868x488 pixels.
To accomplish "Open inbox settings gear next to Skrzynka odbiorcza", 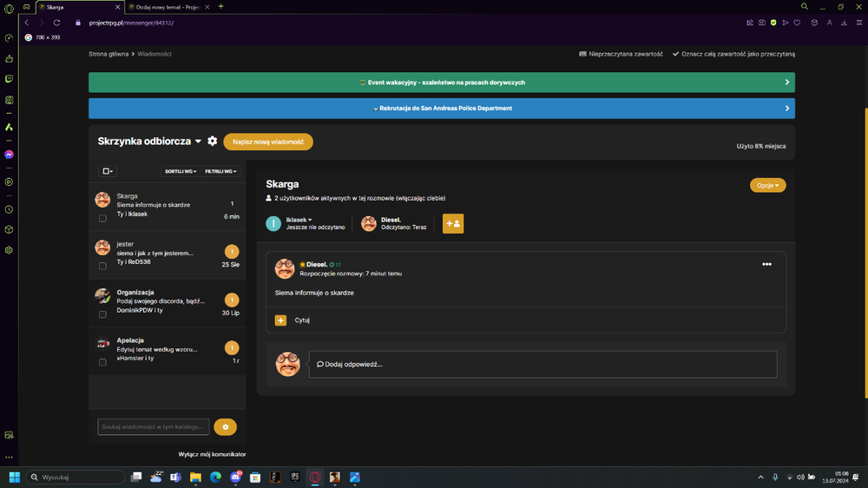I will click(212, 142).
